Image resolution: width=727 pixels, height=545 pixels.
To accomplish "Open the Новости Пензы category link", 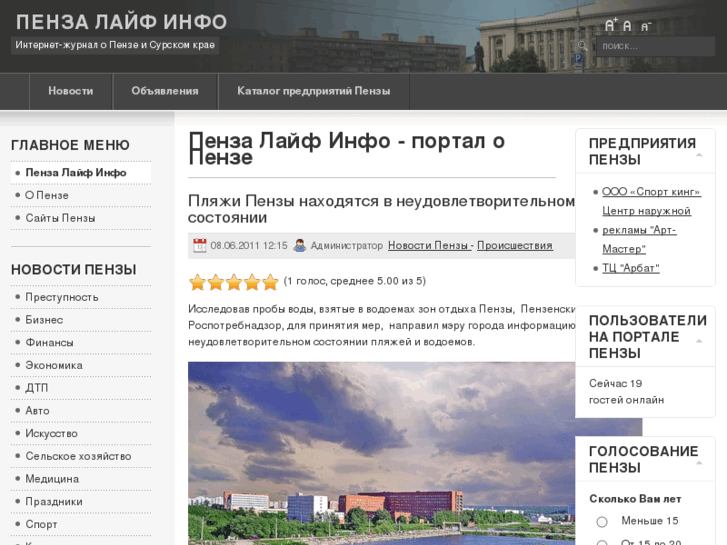I will [428, 245].
